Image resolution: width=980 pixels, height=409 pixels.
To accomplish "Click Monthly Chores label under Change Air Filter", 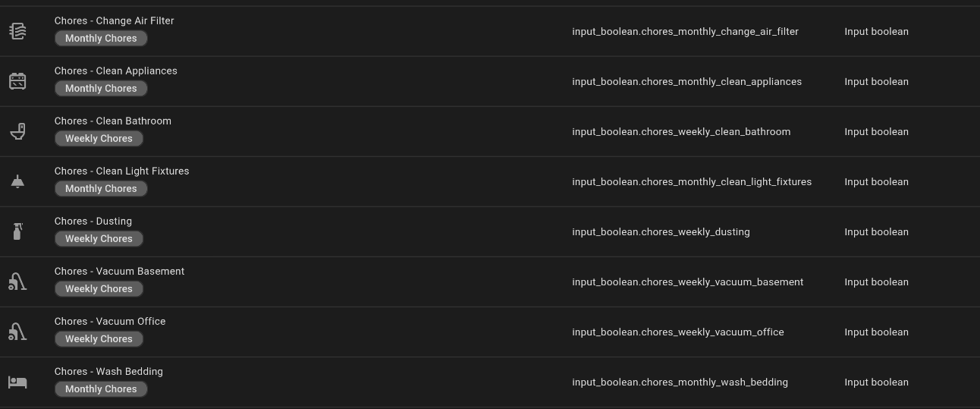I will click(x=101, y=39).
